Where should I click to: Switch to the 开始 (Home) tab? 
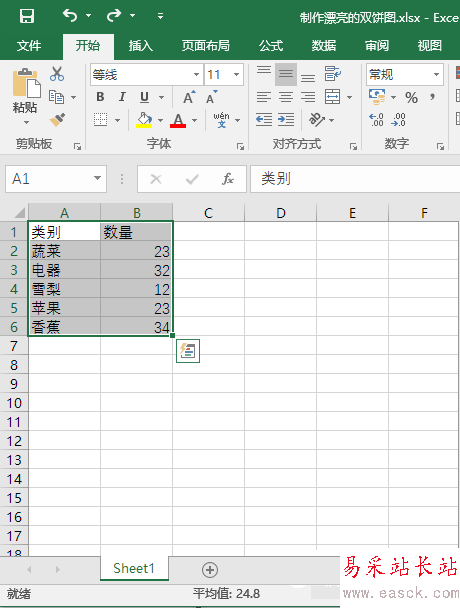[x=88, y=46]
